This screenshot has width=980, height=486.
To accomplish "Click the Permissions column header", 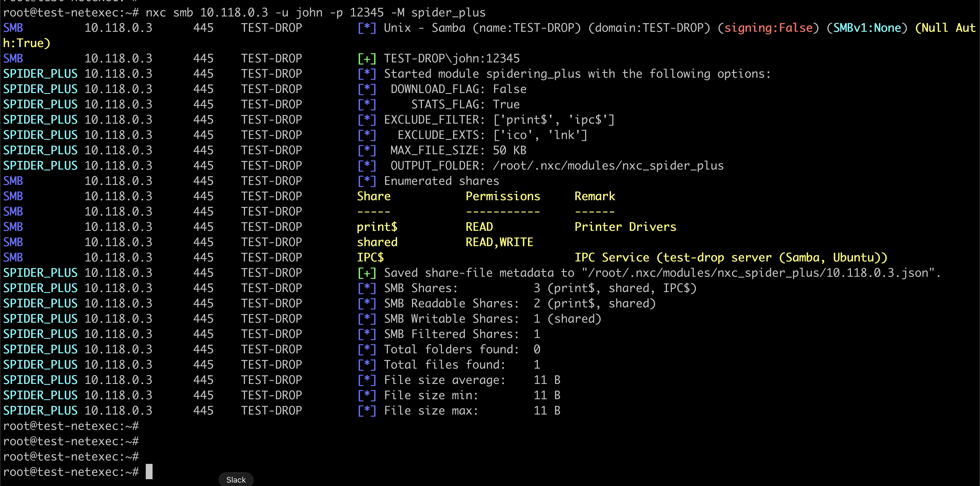I will coord(502,196).
